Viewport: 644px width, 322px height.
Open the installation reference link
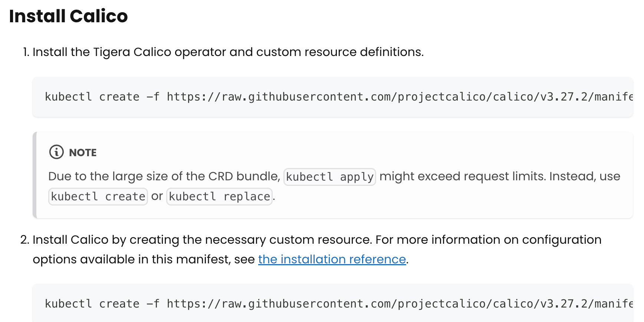click(x=332, y=259)
